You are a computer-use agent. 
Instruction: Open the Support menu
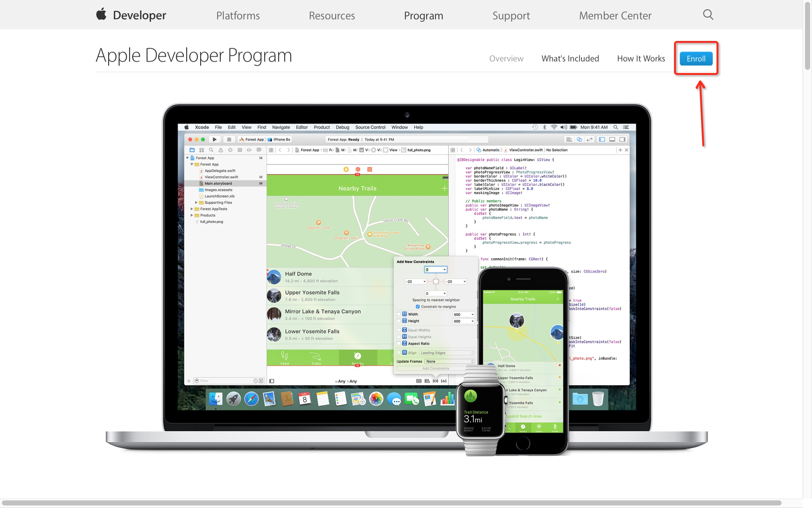(511, 16)
